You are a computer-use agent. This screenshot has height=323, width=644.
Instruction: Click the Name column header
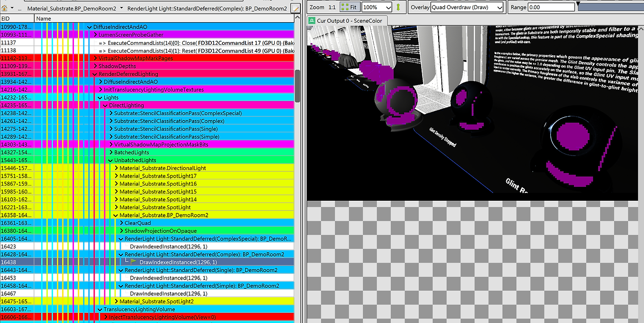(164, 18)
